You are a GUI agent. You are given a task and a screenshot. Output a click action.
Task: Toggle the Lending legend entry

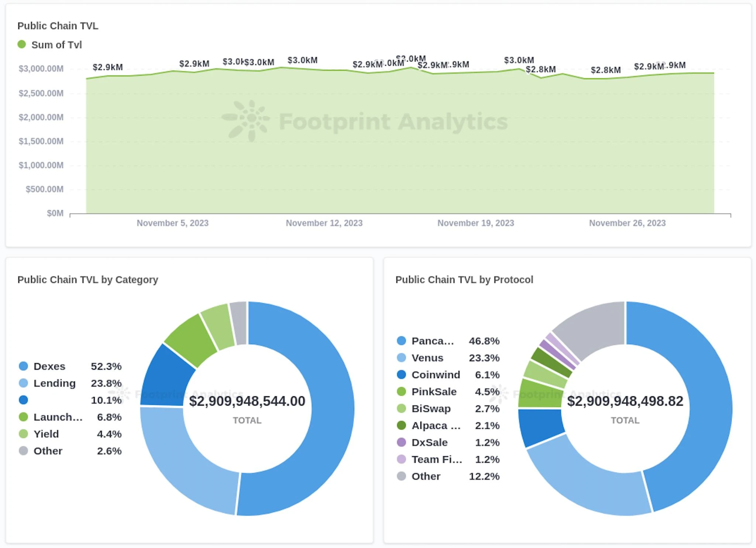coord(54,383)
